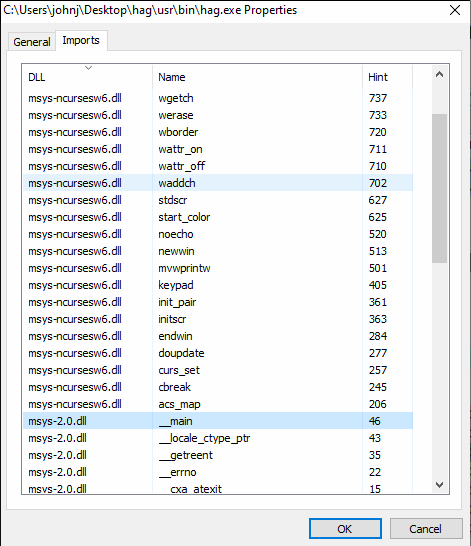This screenshot has width=471, height=546.
Task: Confirm with the OK button
Action: point(345,529)
